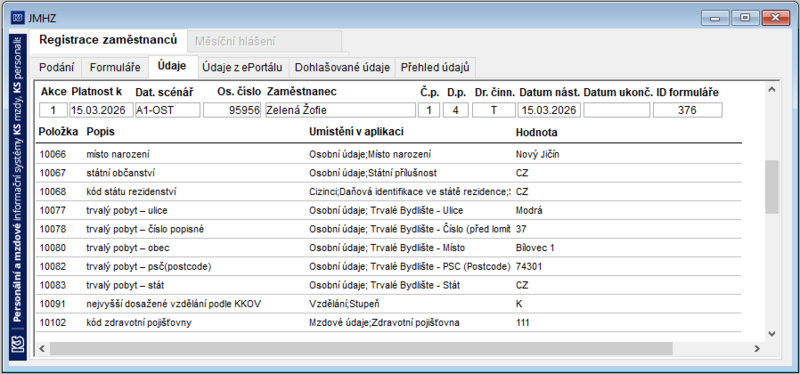Click the horizontal scrollbar thumb
The image size is (800, 374).
(x=361, y=348)
